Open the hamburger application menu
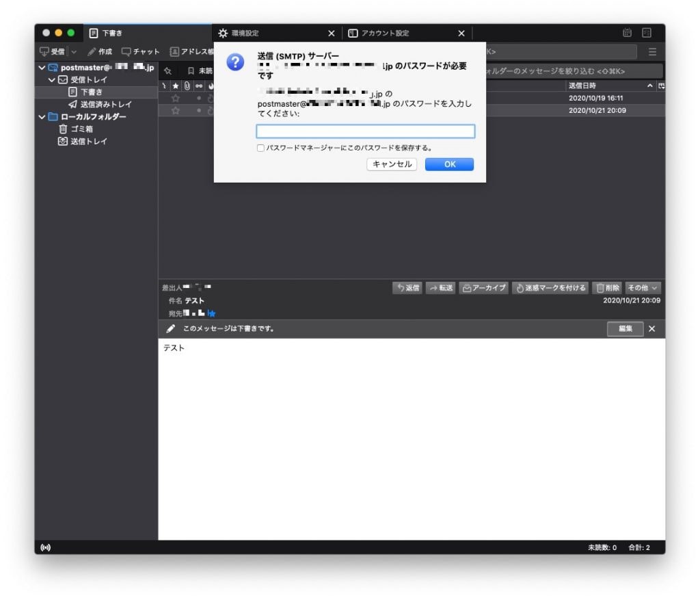 tap(652, 51)
